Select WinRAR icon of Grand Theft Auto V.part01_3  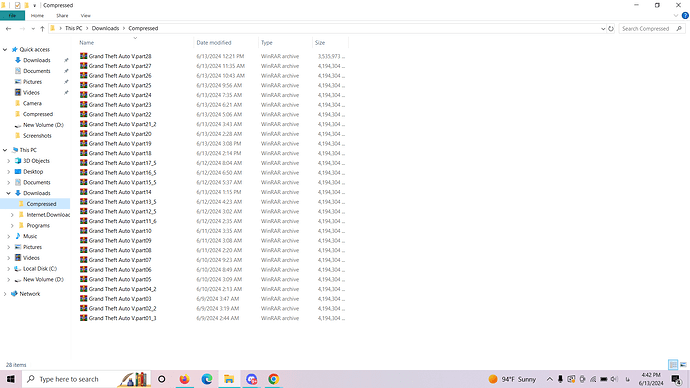[x=84, y=318]
